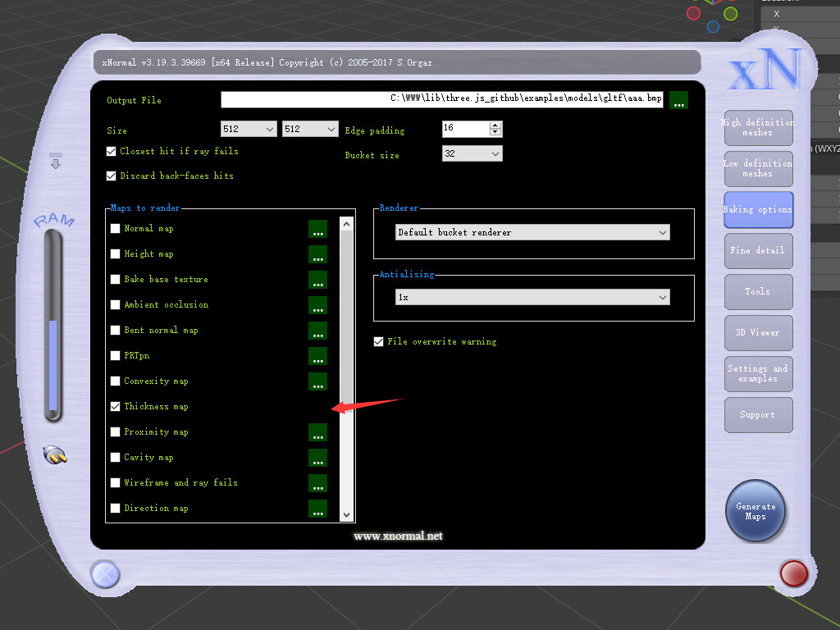
Task: Enable the Cavity map checkbox
Action: click(115, 458)
